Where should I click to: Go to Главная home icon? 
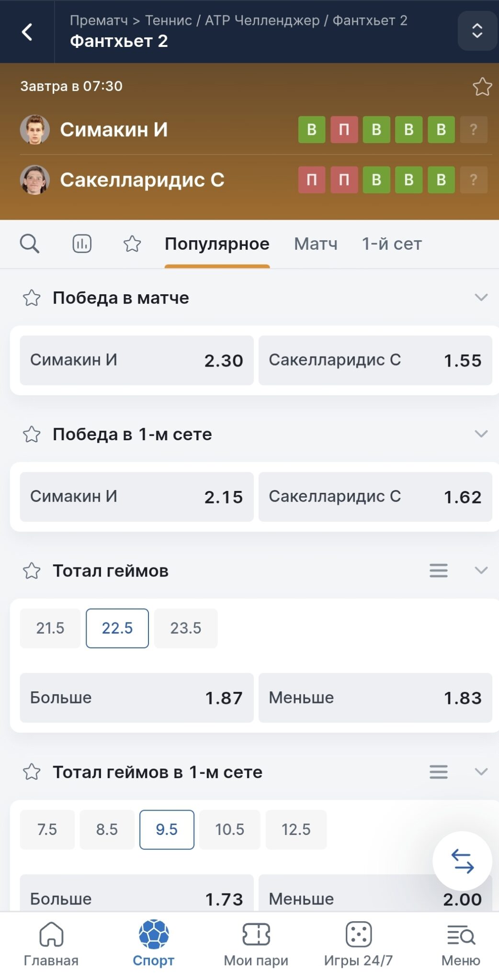[51, 935]
